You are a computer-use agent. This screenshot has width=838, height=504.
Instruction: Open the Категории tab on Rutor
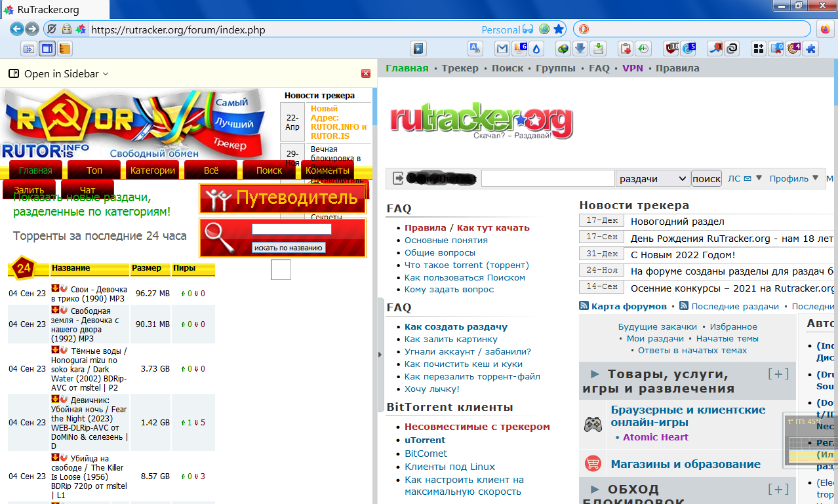[x=153, y=170]
